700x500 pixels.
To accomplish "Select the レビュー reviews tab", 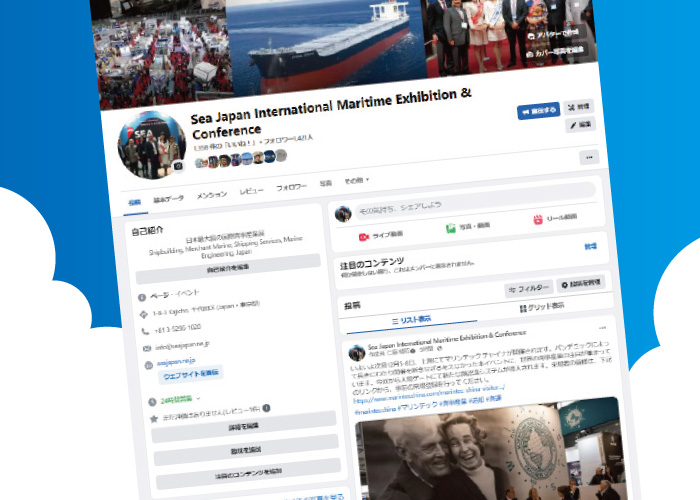I will [251, 191].
